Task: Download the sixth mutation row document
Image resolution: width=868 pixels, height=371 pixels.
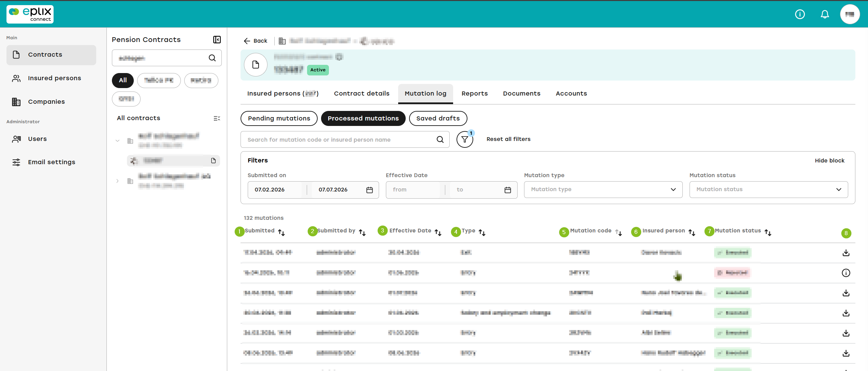Action: 846,353
